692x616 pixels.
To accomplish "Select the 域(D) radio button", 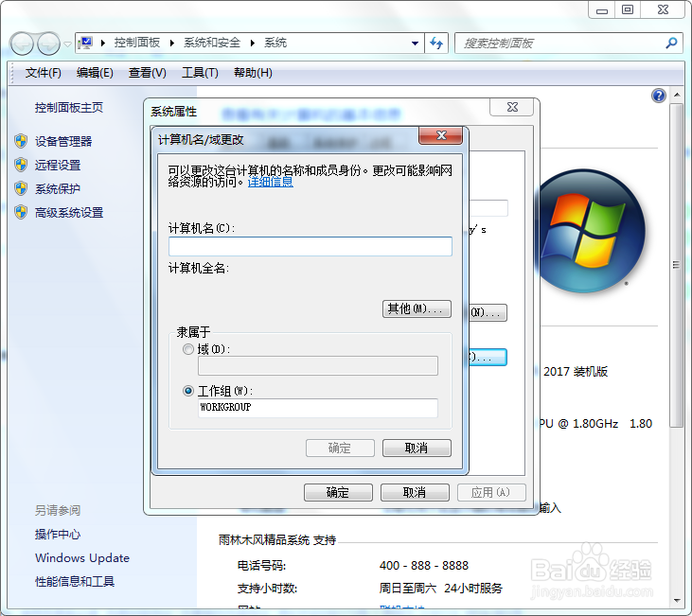I will 188,349.
